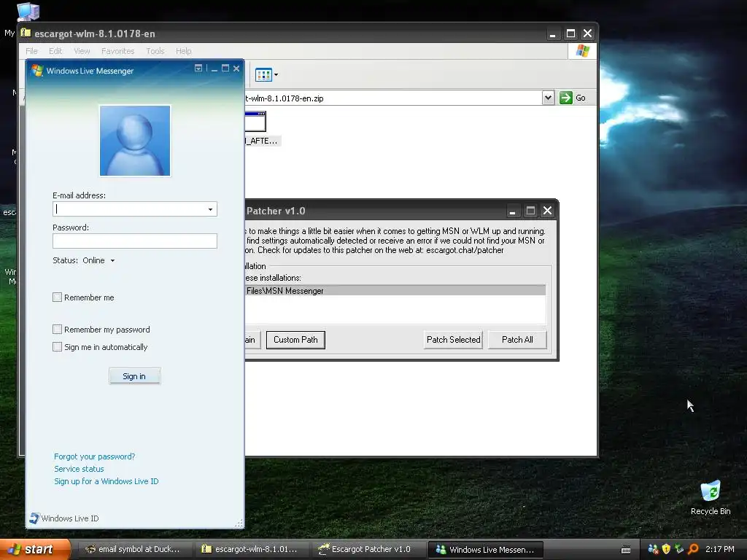
Task: Open the Help menu in Explorer
Action: coord(183,51)
